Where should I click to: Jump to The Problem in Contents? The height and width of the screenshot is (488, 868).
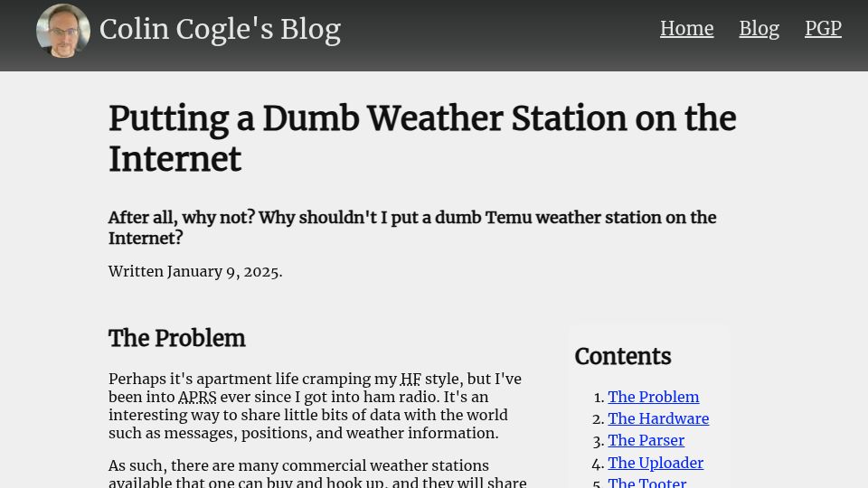(653, 397)
